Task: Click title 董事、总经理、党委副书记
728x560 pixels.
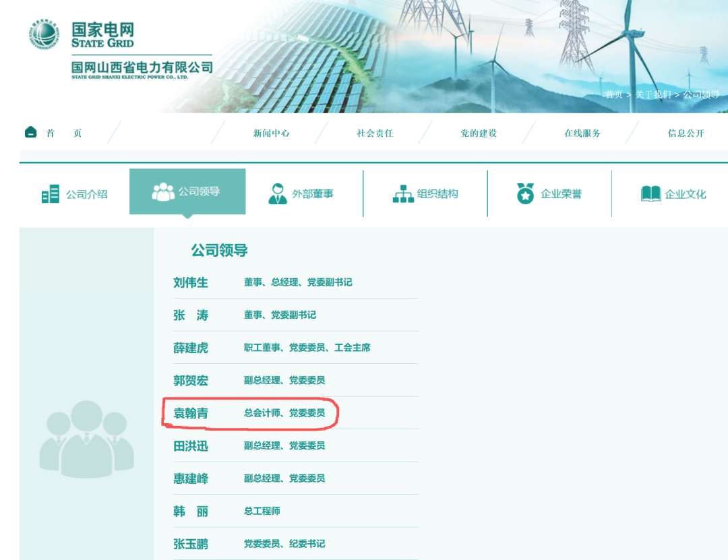Action: 298,282
